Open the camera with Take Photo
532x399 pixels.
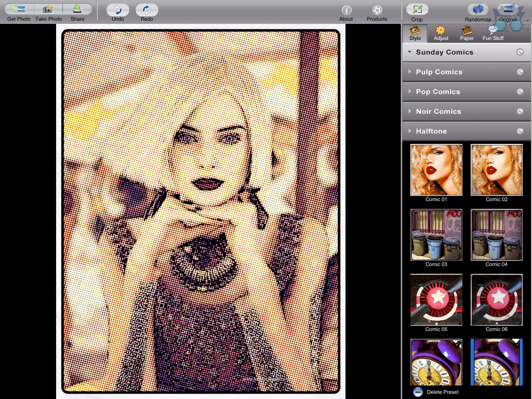(48, 9)
